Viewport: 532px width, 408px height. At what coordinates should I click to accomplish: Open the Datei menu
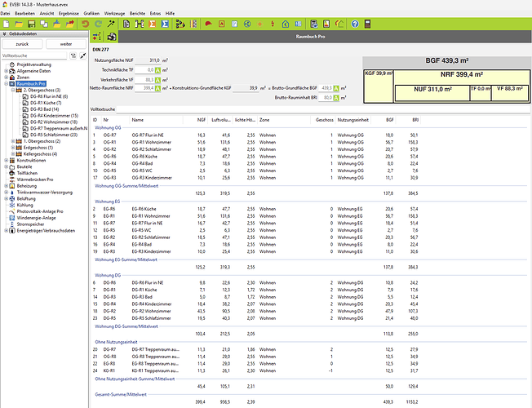pyautogui.click(x=5, y=14)
